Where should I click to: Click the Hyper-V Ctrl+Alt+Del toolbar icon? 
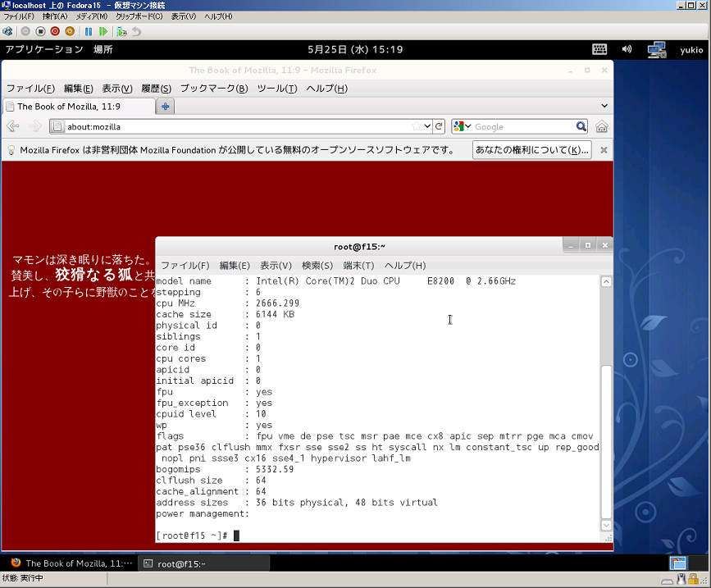(x=7, y=31)
